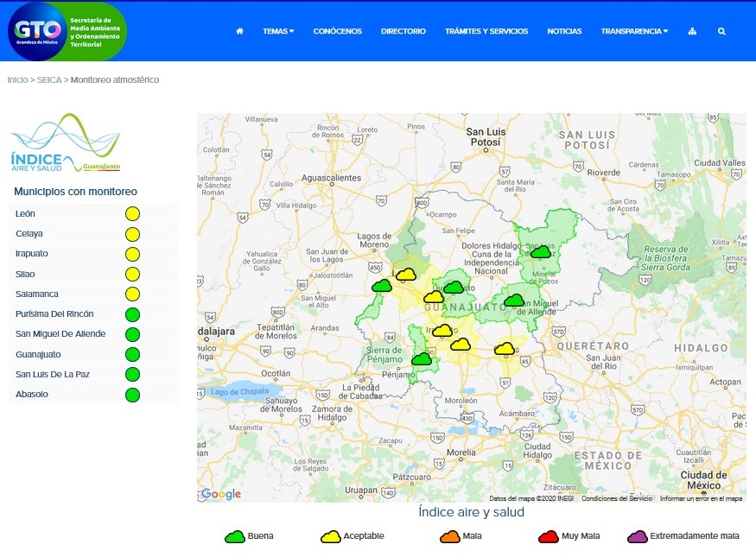Click the Índice aire y salud caption
Image resolution: width=756 pixels, height=557 pixels.
(x=471, y=512)
